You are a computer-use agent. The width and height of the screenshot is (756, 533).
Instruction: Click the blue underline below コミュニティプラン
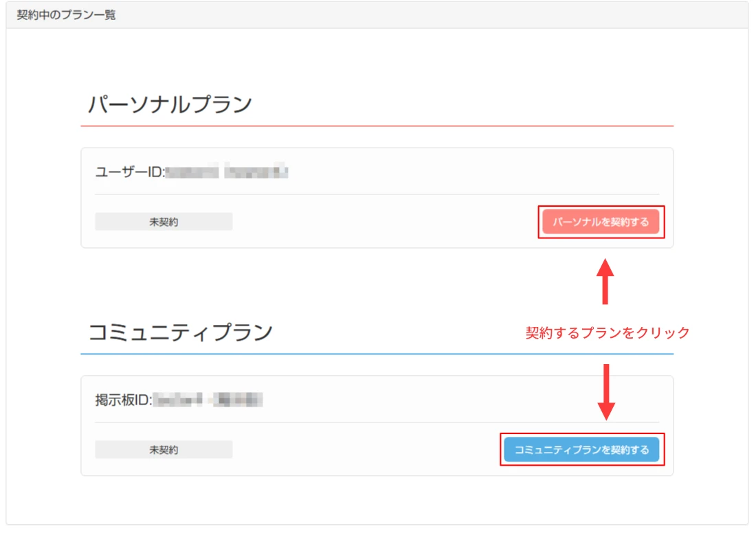pyautogui.click(x=377, y=354)
